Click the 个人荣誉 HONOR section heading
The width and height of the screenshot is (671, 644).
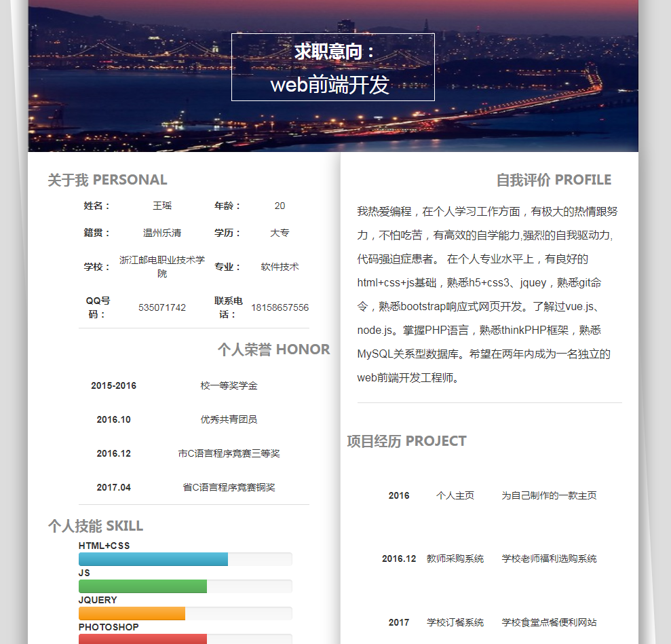click(x=273, y=349)
